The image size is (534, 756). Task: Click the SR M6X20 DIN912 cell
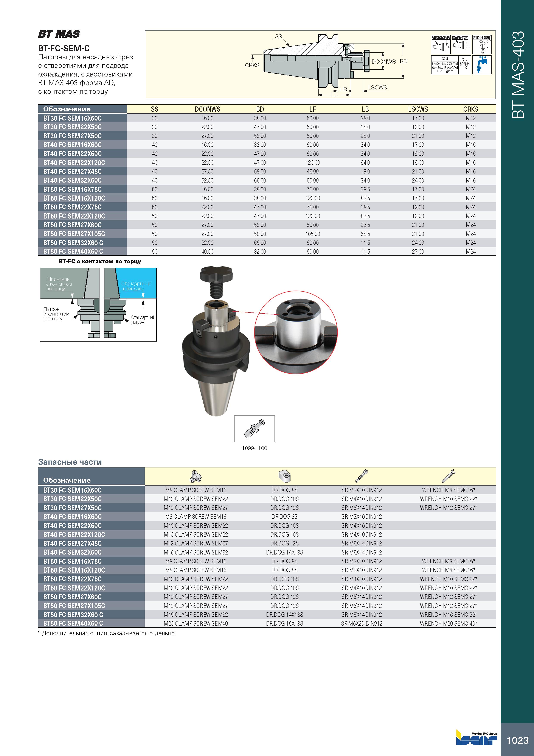click(362, 623)
